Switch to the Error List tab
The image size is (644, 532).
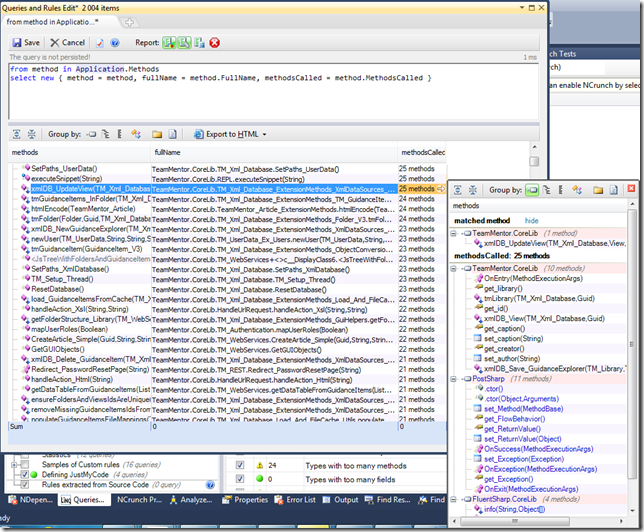298,499
